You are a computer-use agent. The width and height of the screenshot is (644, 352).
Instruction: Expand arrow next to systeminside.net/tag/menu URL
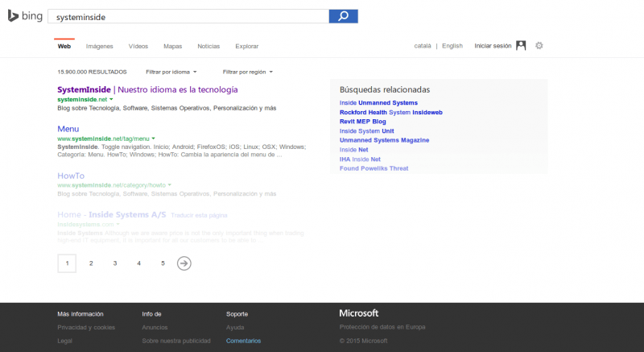pos(153,139)
